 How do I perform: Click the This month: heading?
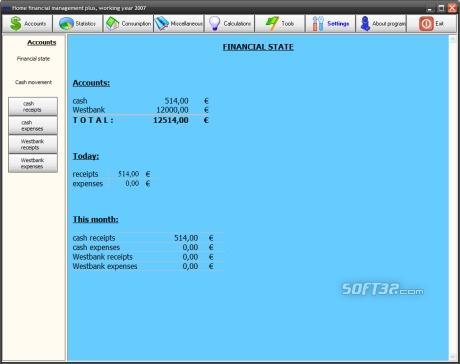[95, 219]
